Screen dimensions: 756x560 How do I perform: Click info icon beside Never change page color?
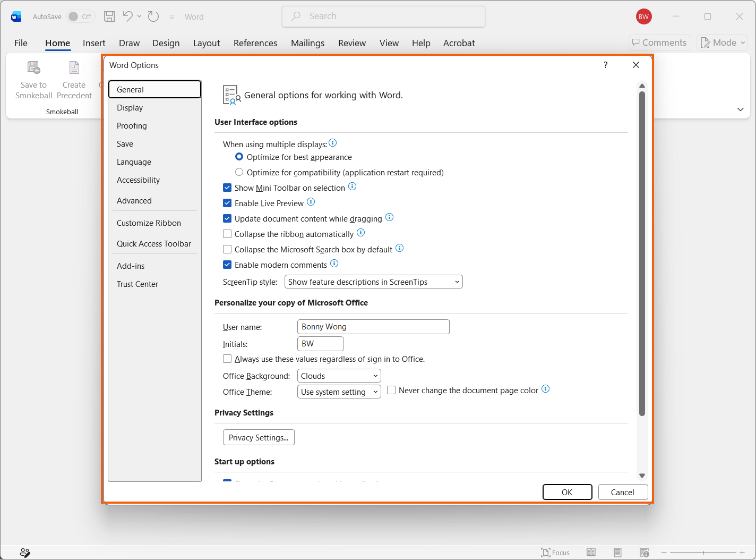point(546,389)
